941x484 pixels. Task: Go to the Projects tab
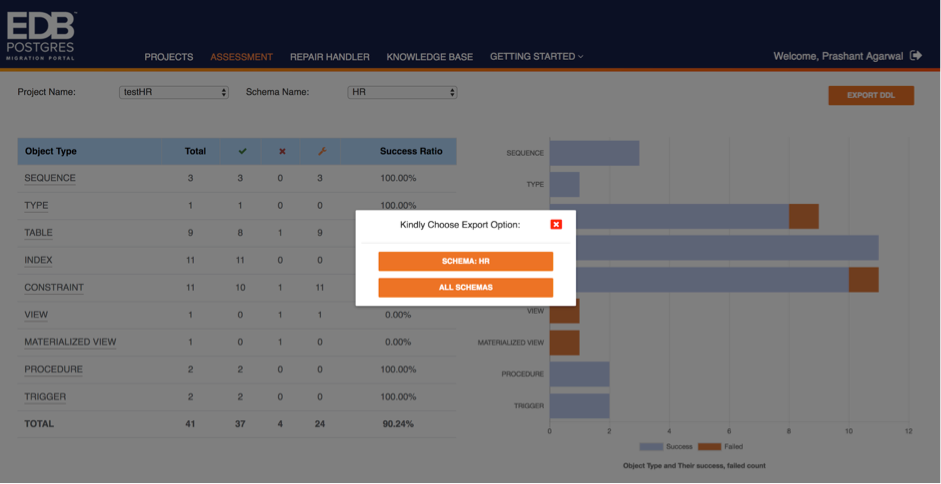pyautogui.click(x=169, y=57)
